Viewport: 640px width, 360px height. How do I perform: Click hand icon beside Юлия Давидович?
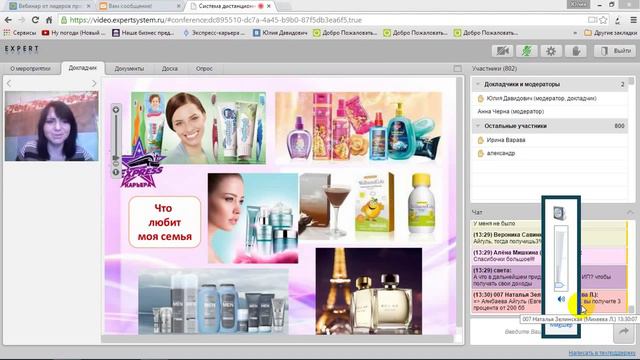480,98
